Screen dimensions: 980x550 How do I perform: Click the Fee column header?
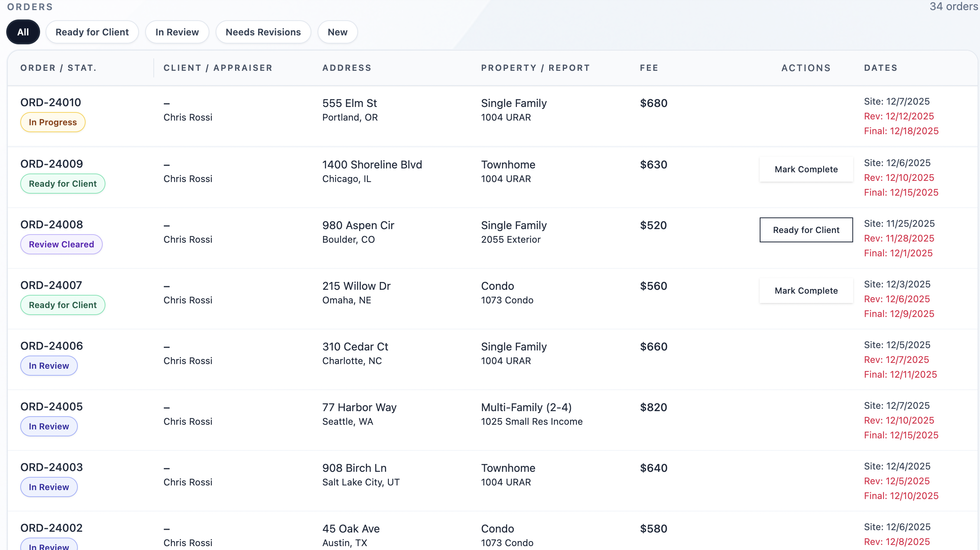pyautogui.click(x=649, y=68)
